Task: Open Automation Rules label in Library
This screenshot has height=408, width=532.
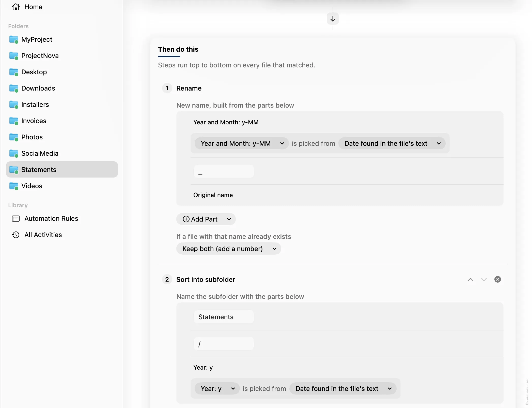Action: [x=51, y=218]
